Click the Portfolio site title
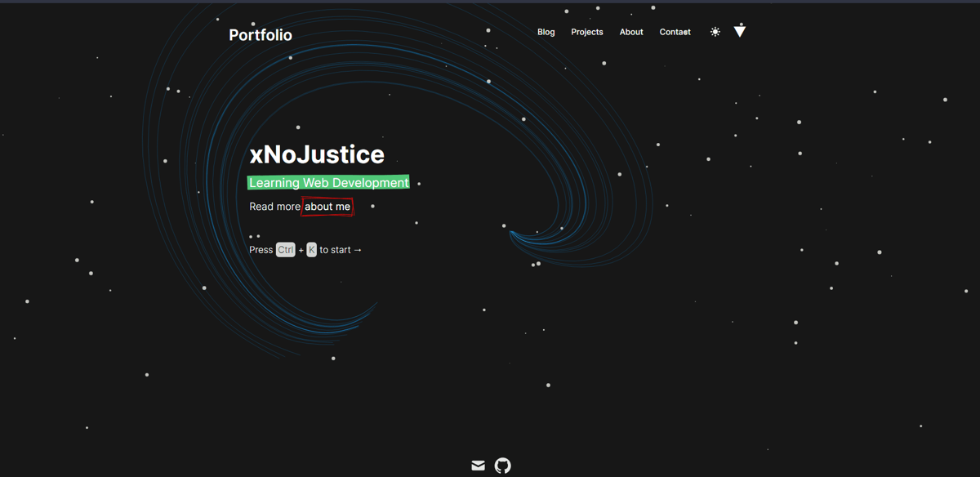Screen dimensions: 980x477 261,34
